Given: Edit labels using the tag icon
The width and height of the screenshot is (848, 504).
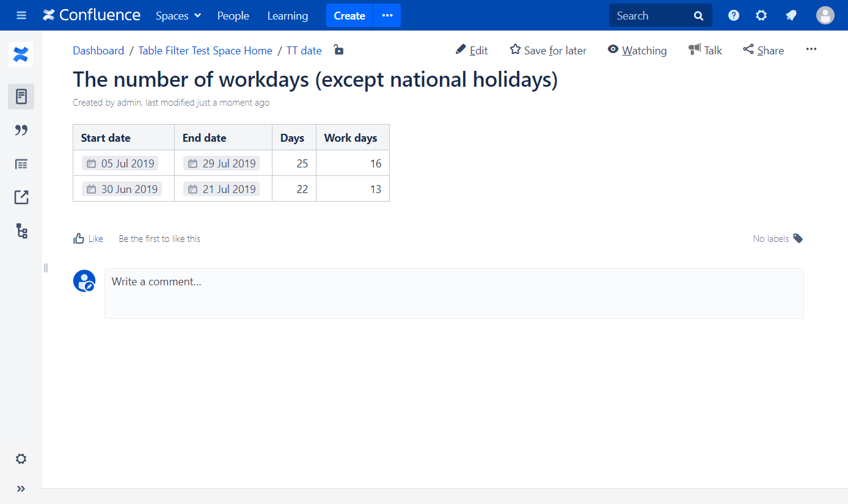Looking at the screenshot, I should coord(798,238).
